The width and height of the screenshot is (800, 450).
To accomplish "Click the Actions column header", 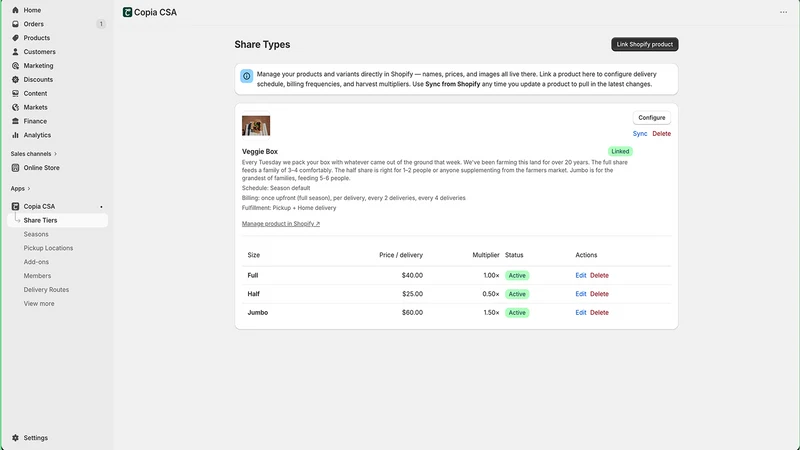I will (x=586, y=255).
